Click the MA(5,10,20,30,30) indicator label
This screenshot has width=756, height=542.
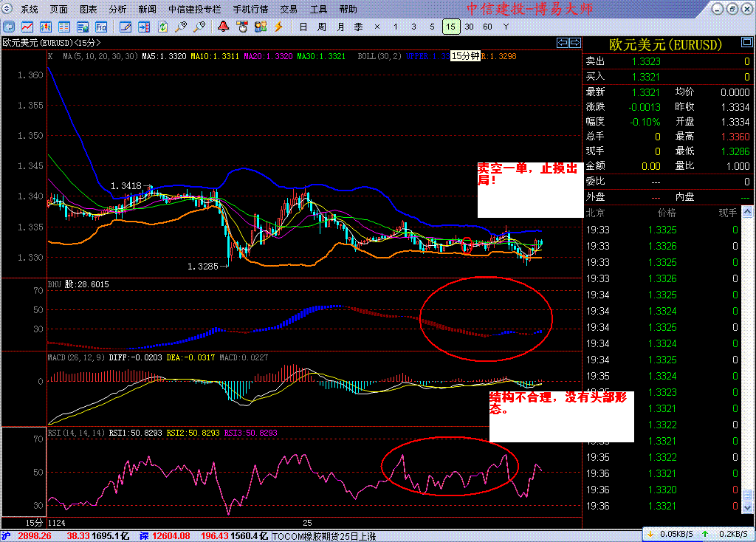[100, 56]
